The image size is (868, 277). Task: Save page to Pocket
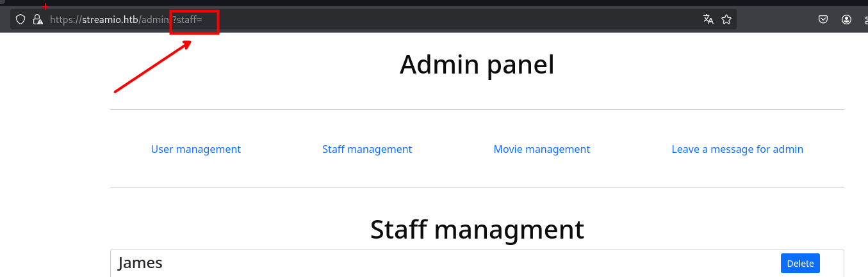click(x=824, y=19)
